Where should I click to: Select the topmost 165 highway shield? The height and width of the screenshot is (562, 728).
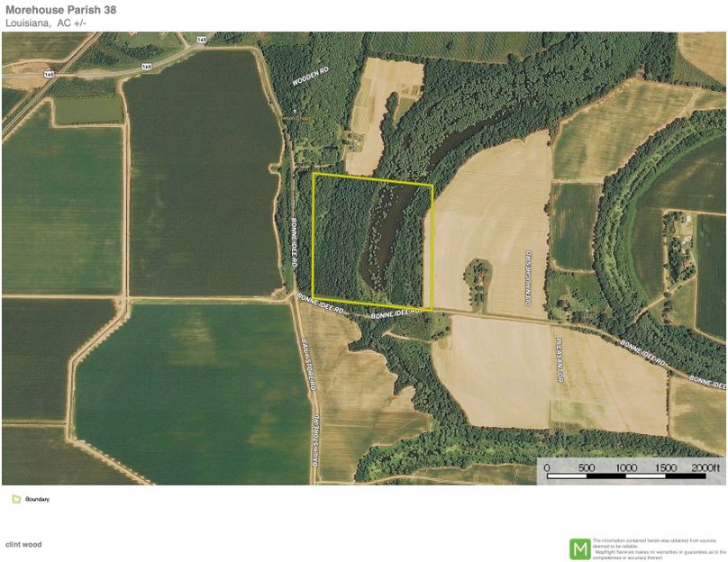pos(201,40)
